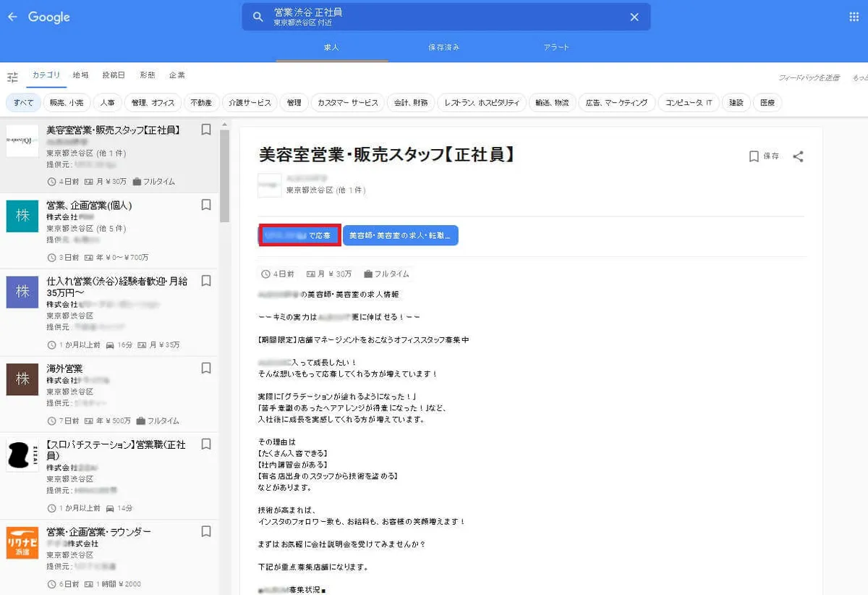868x595 pixels.
Task: Switch to the 保存済み tab
Action: [443, 48]
